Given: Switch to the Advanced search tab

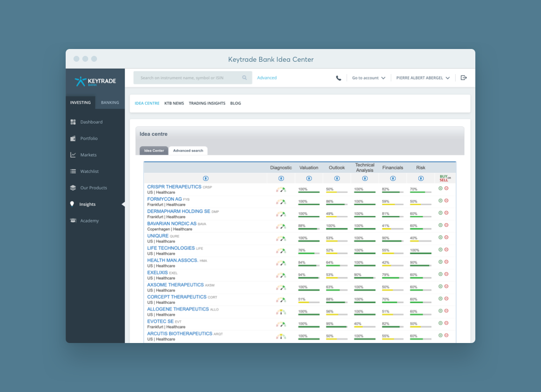Looking at the screenshot, I should [x=188, y=150].
